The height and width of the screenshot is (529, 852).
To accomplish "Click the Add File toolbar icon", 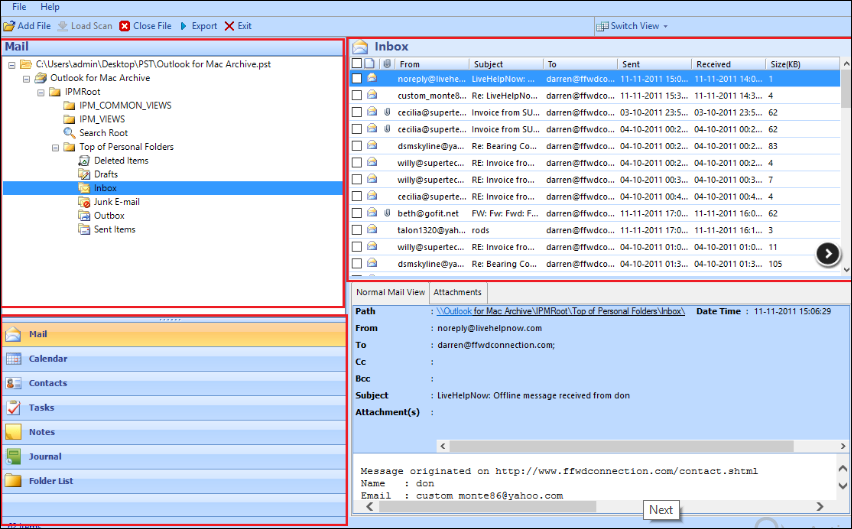I will [x=9, y=26].
